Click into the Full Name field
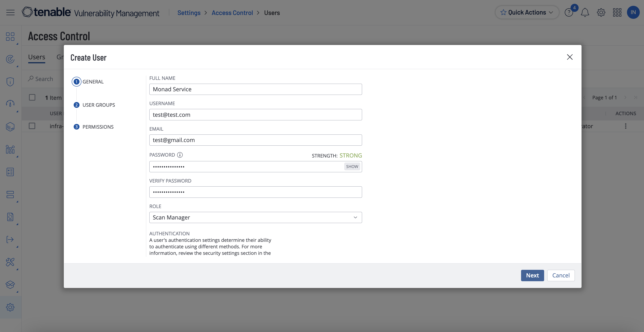Viewport: 644px width, 332px height. pyautogui.click(x=255, y=89)
